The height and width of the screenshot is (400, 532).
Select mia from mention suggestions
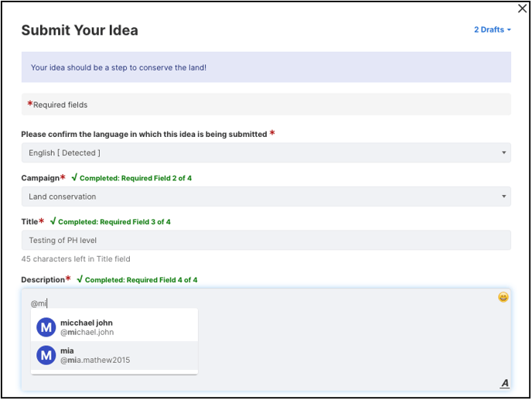[x=114, y=356]
